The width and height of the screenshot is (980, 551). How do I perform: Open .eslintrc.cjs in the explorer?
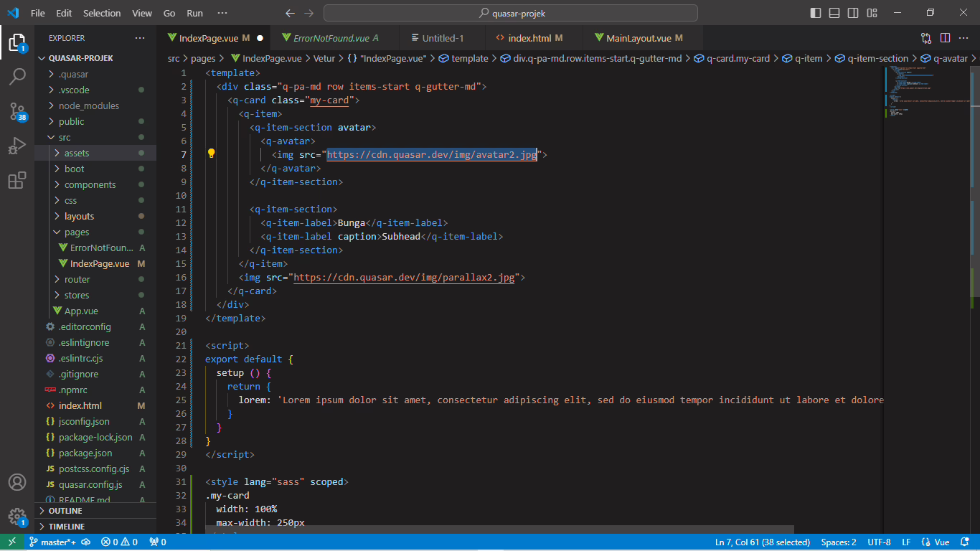(95, 358)
